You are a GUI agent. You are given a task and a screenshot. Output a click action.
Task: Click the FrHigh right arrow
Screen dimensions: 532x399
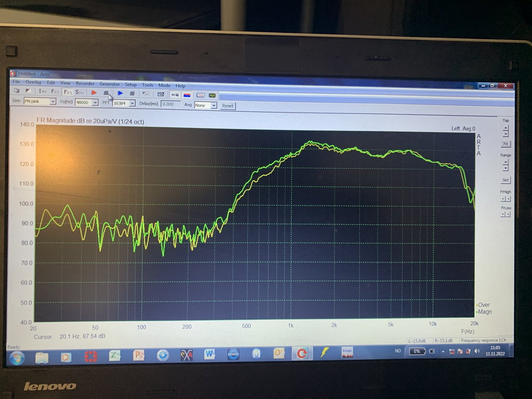(x=508, y=199)
